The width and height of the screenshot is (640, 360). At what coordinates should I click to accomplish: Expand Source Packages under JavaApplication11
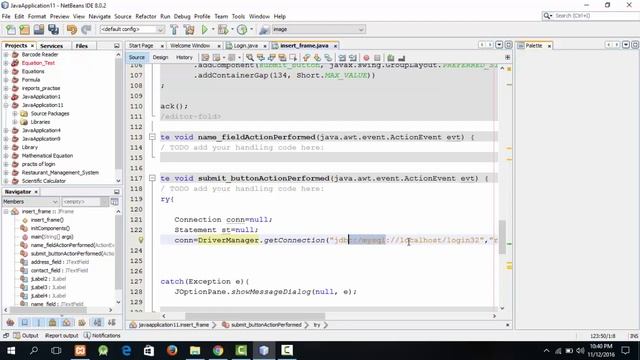coord(15,113)
